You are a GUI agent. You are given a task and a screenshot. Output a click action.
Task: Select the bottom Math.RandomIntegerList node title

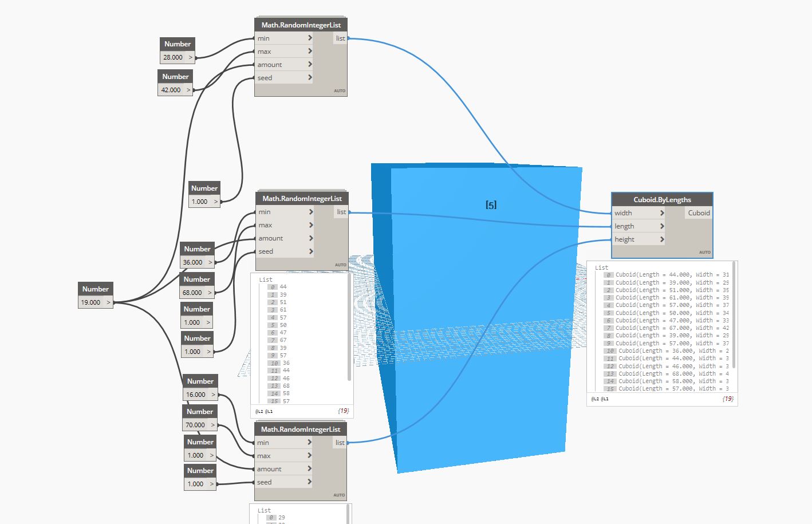click(301, 430)
